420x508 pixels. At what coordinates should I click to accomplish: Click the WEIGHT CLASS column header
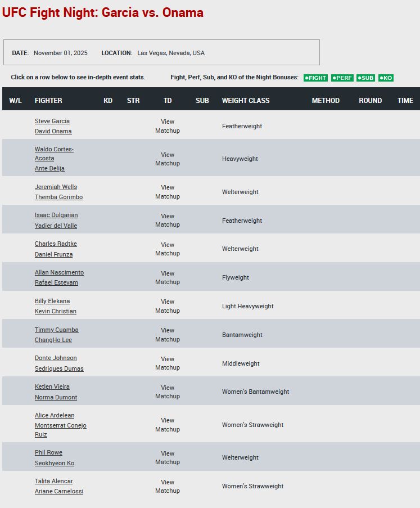pyautogui.click(x=246, y=101)
